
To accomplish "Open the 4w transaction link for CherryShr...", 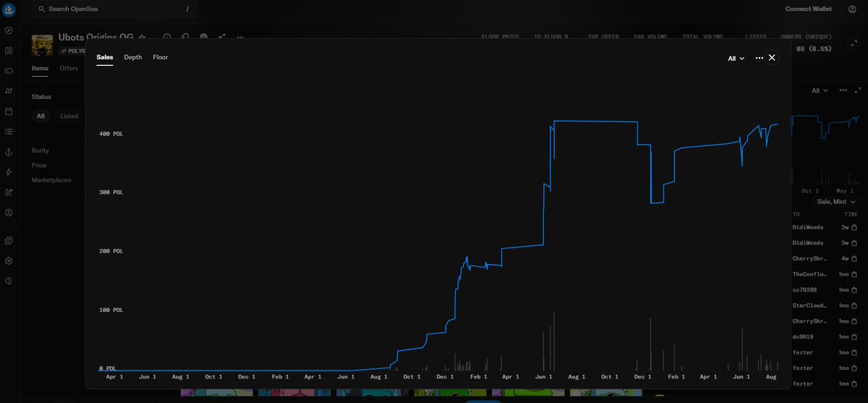I will click(848, 258).
